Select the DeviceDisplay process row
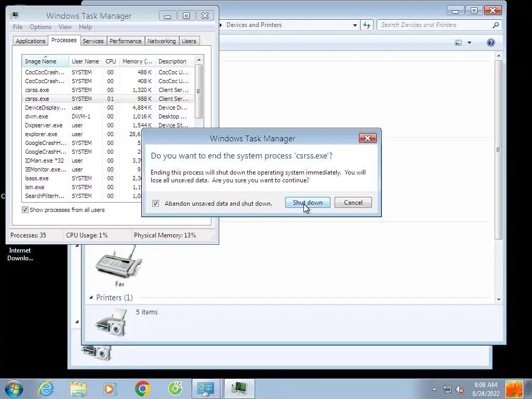532x399 pixels. [108, 108]
